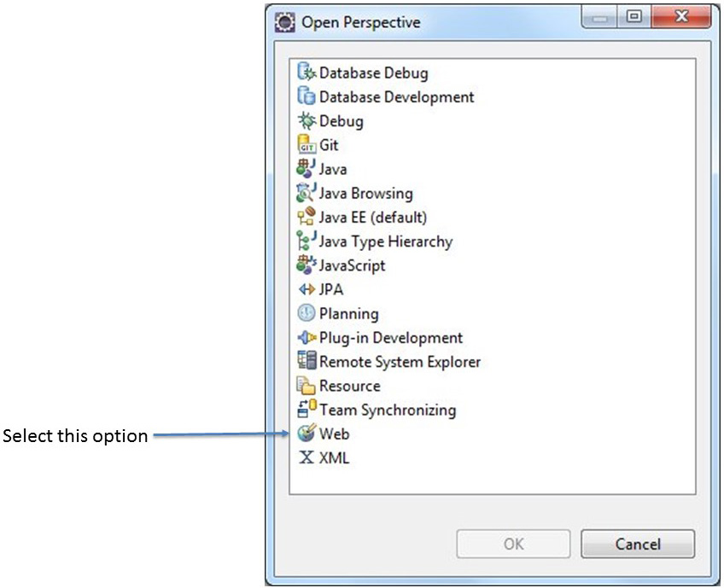
Task: Click the Remote System Explorer icon
Action: point(307,362)
